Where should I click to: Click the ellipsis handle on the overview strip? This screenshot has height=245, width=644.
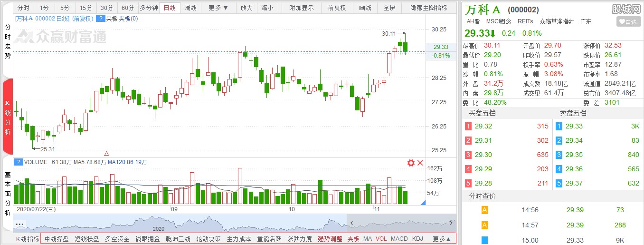click(19, 224)
